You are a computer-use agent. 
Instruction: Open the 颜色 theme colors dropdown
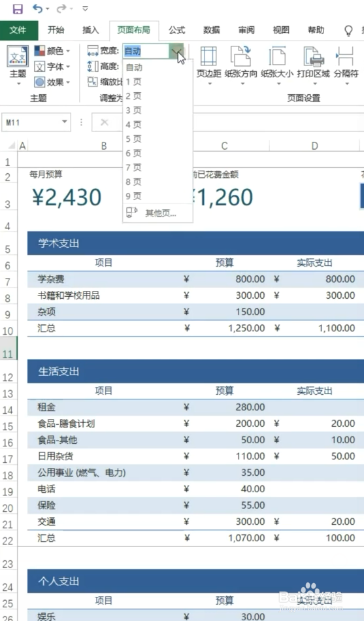click(52, 51)
